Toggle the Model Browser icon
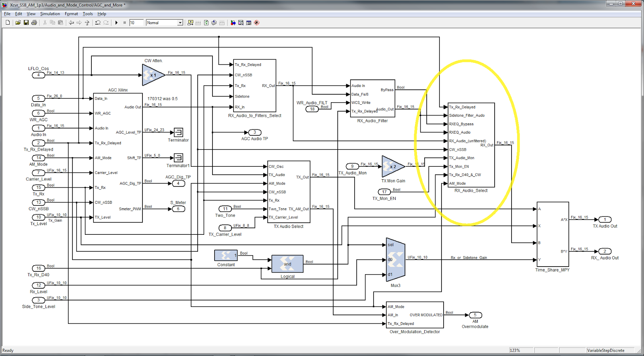The width and height of the screenshot is (644, 356). coord(249,23)
